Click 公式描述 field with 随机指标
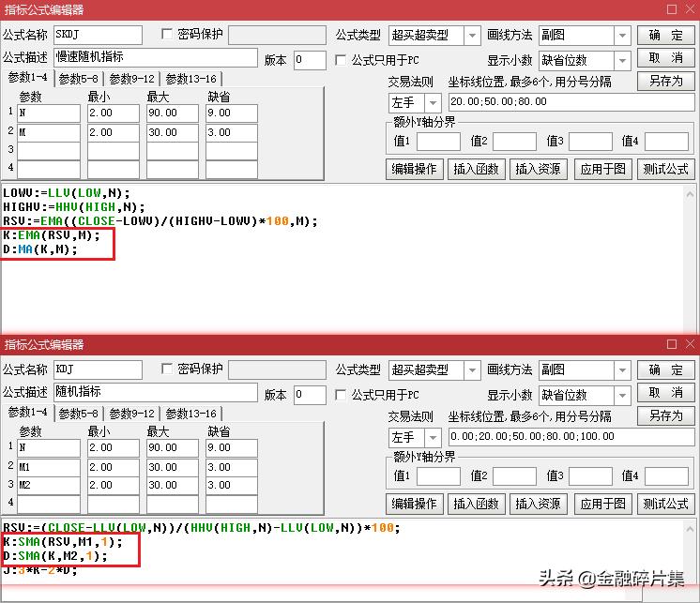Image resolution: width=700 pixels, height=603 pixels. coord(156,393)
